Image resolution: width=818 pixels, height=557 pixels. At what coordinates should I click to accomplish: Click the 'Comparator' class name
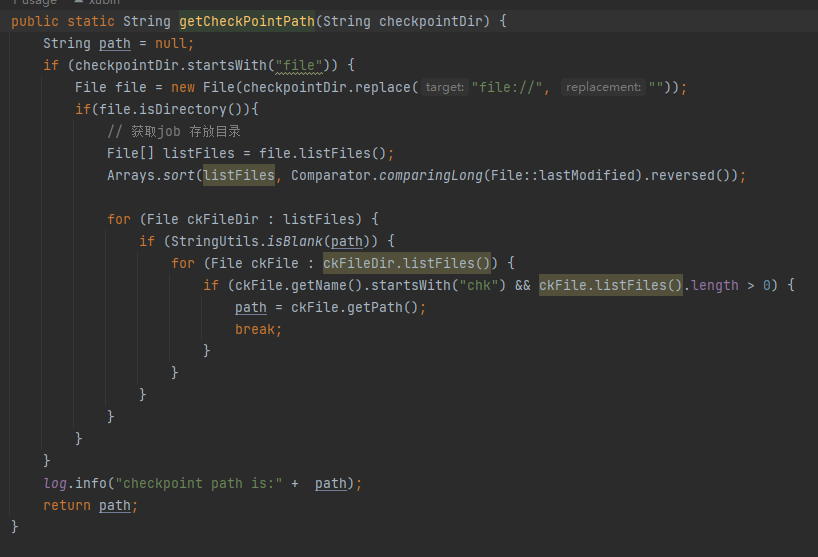pyautogui.click(x=331, y=175)
